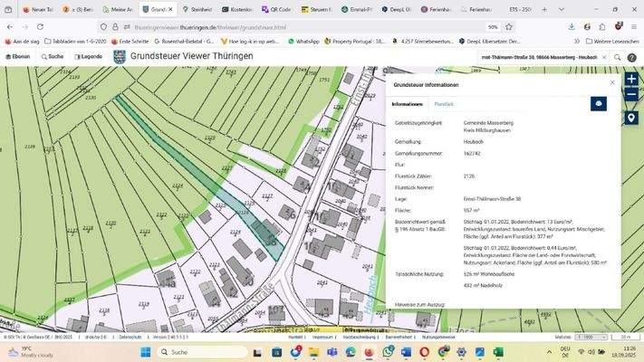Viewport: 644px width, 362px height.
Task: Open the Suche search tool
Action: pyautogui.click(x=52, y=56)
